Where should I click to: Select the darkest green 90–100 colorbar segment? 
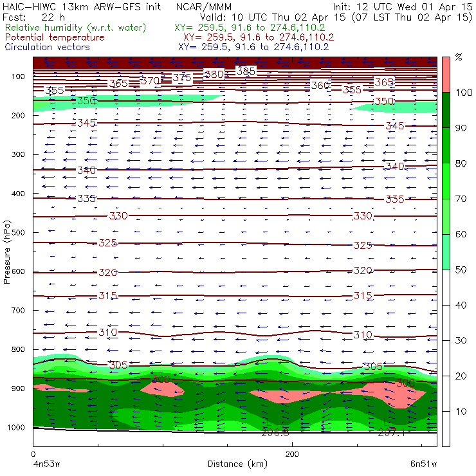446,110
